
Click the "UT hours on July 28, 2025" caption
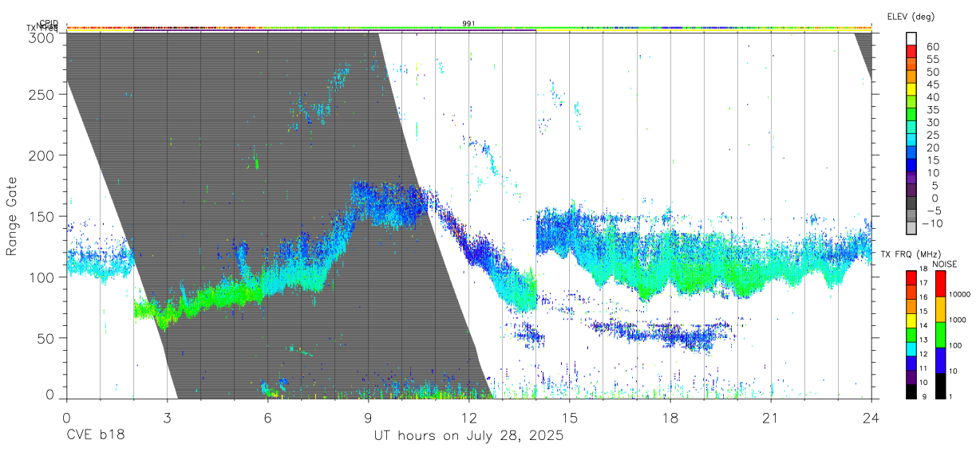(x=469, y=436)
